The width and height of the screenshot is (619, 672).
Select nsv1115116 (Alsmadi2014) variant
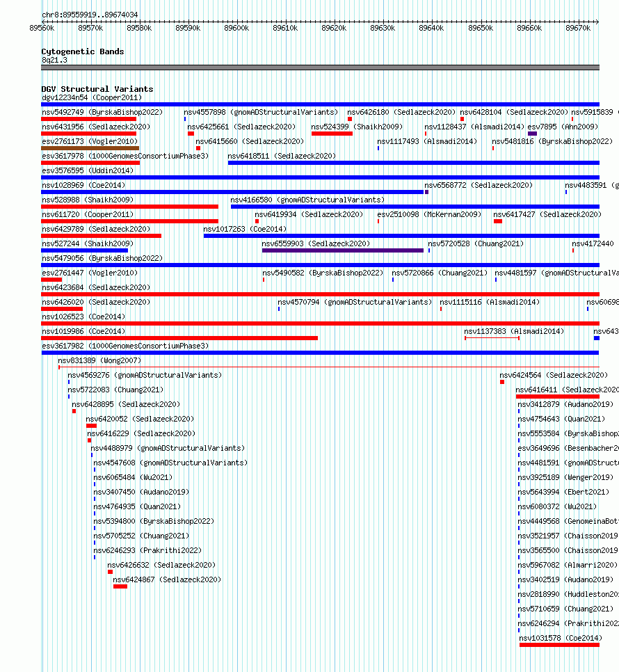tap(490, 302)
